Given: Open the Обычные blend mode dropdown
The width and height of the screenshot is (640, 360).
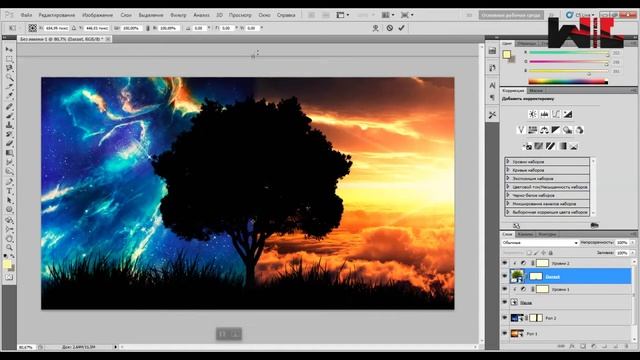Looking at the screenshot, I should (540, 243).
